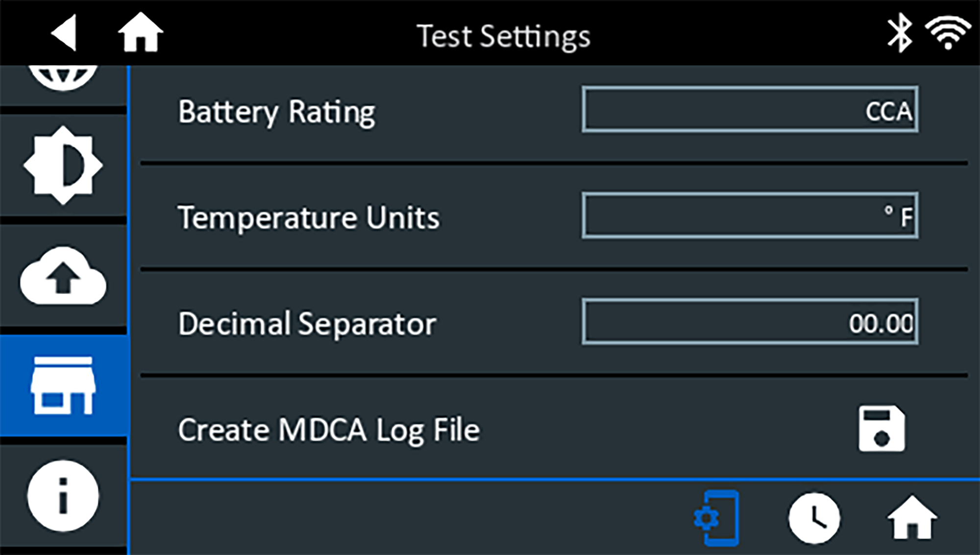
Task: Open the device info sidebar item
Action: click(63, 496)
